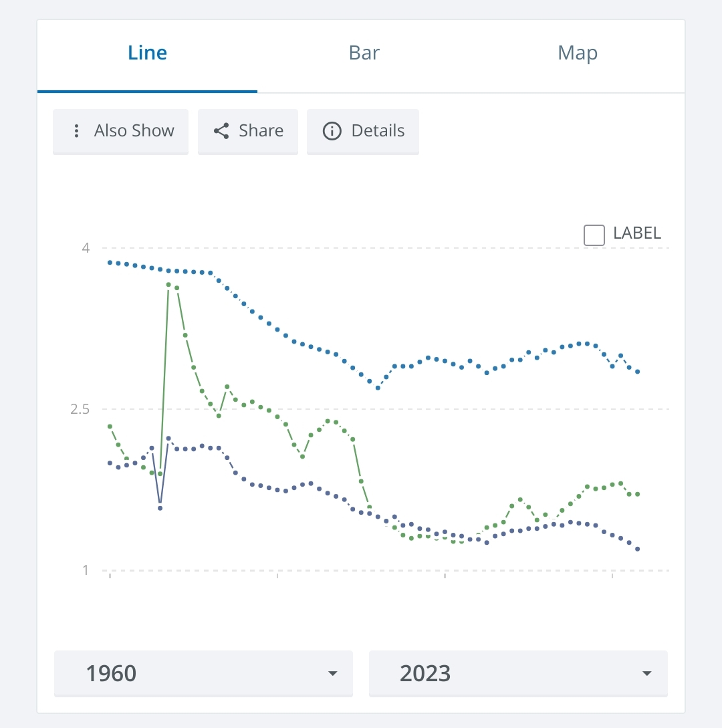This screenshot has width=722, height=728.
Task: Open the 1960 start year dropdown
Action: (203, 673)
